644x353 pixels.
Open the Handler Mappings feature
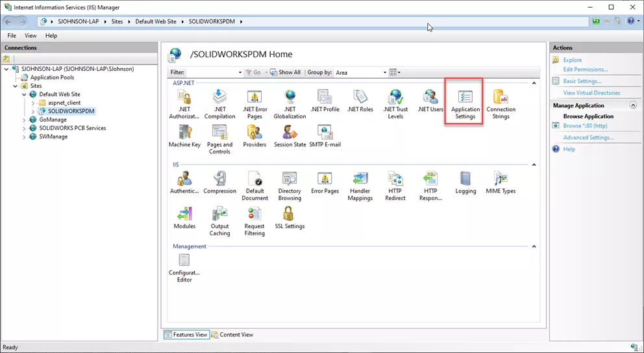360,186
